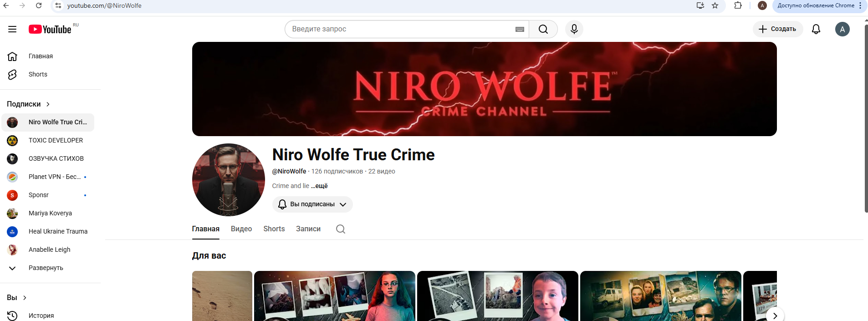Bookmark this page with star icon
This screenshot has height=321, width=868.
coord(715,5)
